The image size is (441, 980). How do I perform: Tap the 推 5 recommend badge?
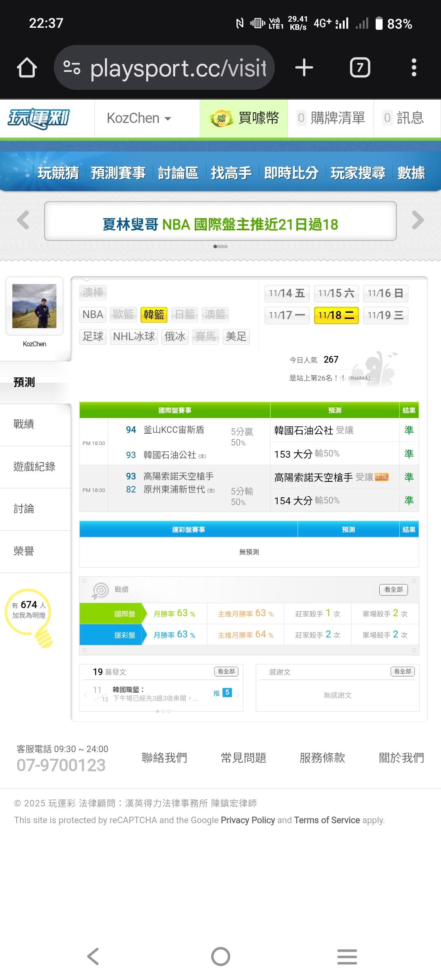pyautogui.click(x=223, y=693)
